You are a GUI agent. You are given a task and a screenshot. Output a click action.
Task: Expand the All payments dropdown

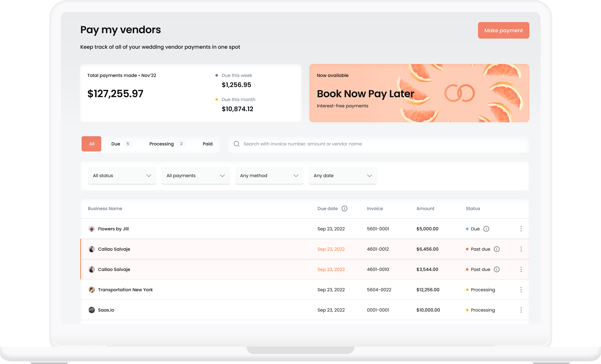(196, 175)
